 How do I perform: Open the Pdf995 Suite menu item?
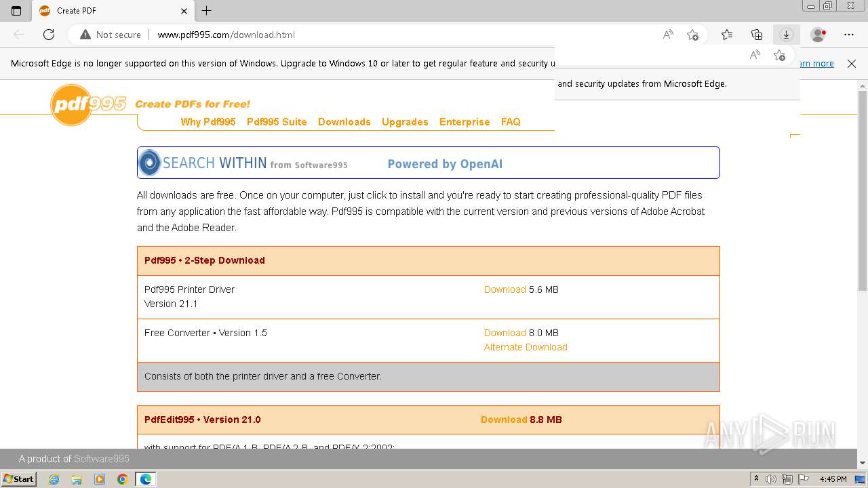[277, 122]
